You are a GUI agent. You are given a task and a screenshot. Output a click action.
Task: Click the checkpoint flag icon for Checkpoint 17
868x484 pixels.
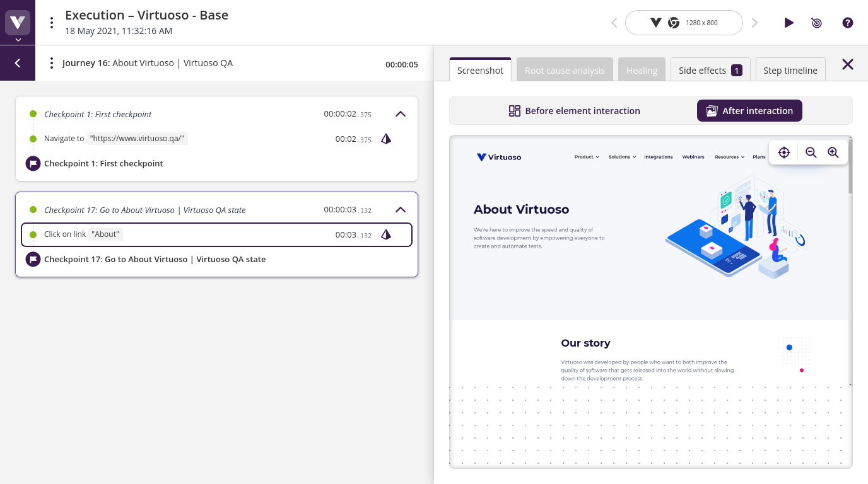point(33,259)
